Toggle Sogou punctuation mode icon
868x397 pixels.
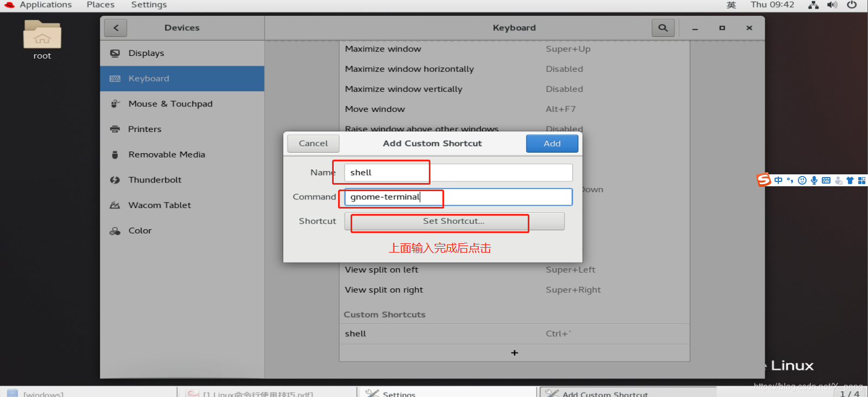[x=790, y=180]
